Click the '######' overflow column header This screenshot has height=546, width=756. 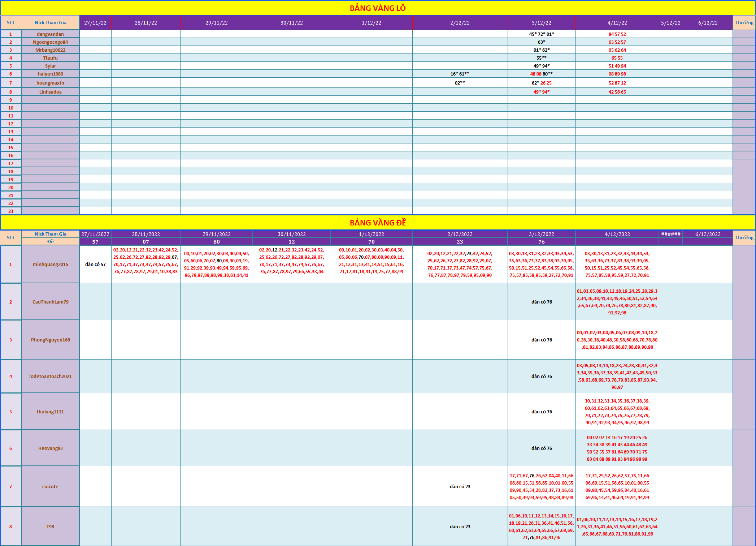(671, 234)
